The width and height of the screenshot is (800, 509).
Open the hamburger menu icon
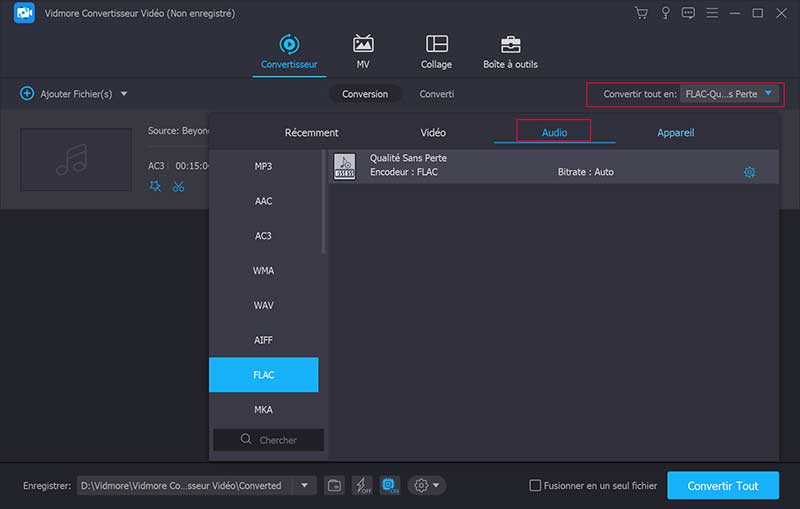pyautogui.click(x=712, y=13)
